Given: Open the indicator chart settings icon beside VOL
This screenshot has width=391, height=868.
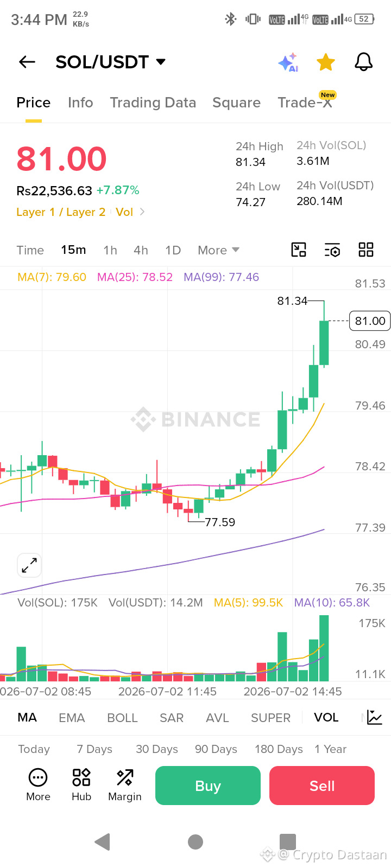Looking at the screenshot, I should point(375,717).
